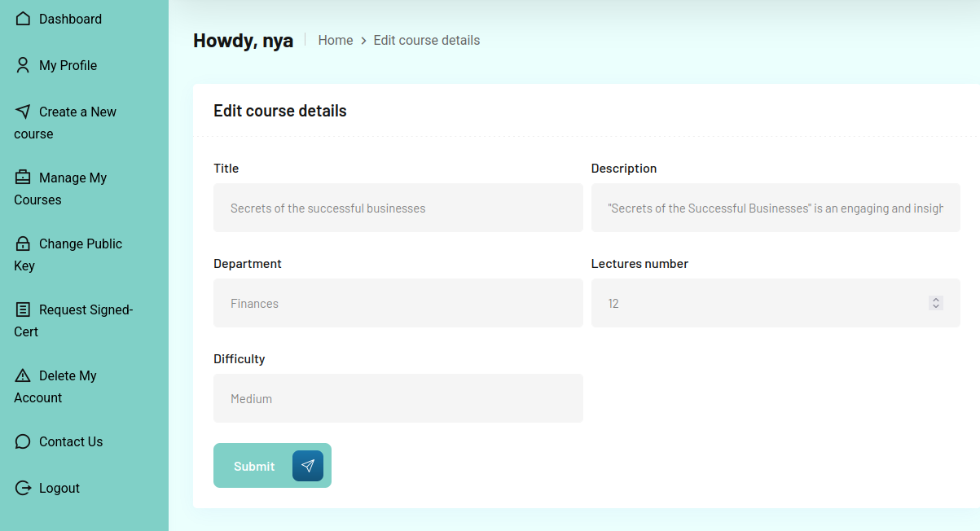
Task: Click the warning triangle icon for Delete My Account
Action: 23,375
